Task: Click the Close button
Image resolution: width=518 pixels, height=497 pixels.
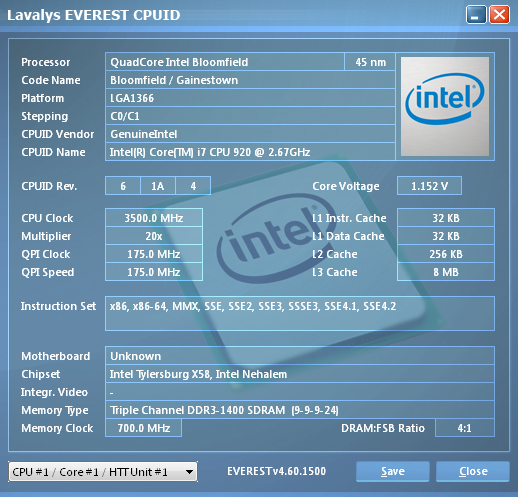Action: click(x=473, y=471)
